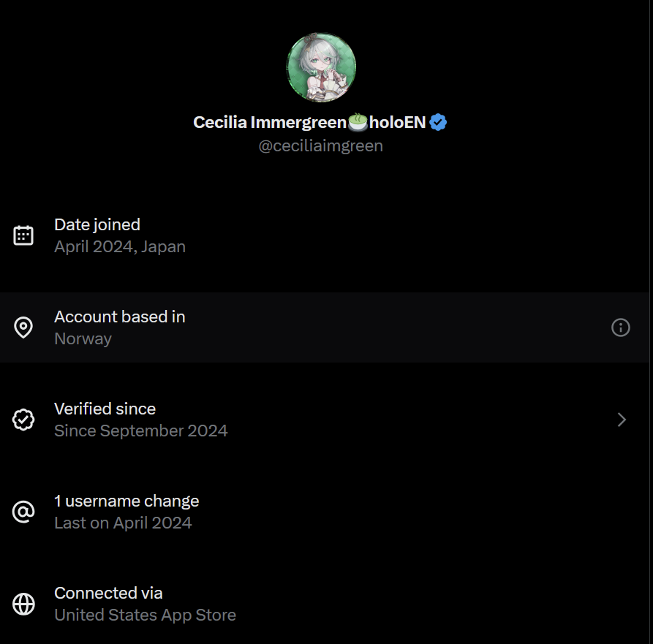Viewport: 653px width, 644px height.
Task: Expand Verified since with the chevron arrow
Action: (x=622, y=420)
